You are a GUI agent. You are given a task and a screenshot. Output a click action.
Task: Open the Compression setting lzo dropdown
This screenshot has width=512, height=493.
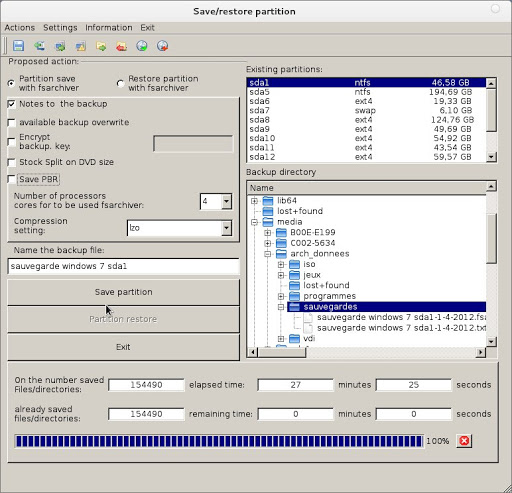227,228
